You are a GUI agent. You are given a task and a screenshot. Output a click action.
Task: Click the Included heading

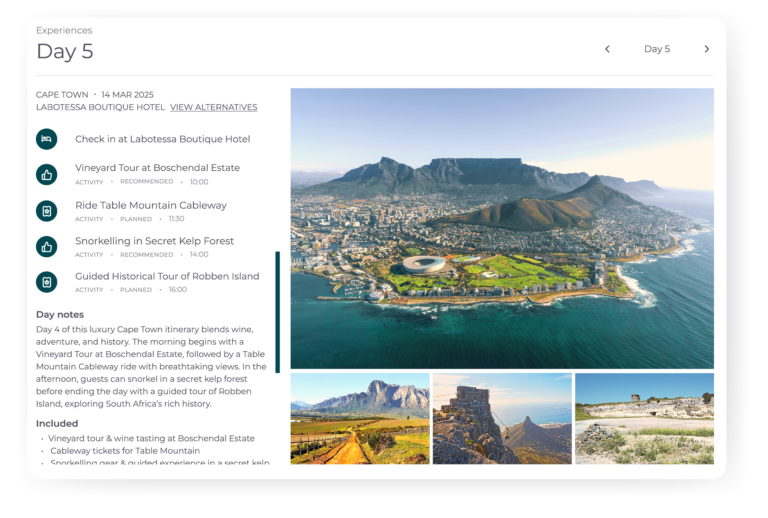[57, 424]
